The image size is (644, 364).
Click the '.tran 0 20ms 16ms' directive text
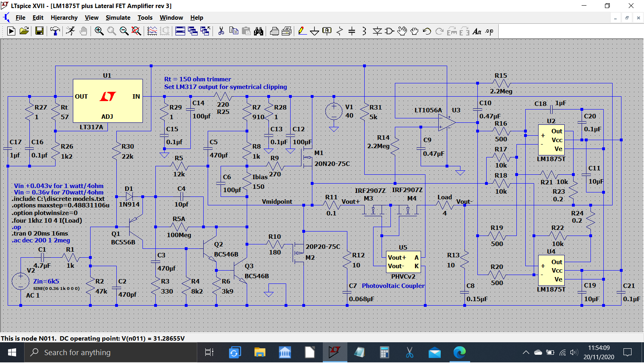pos(40,234)
